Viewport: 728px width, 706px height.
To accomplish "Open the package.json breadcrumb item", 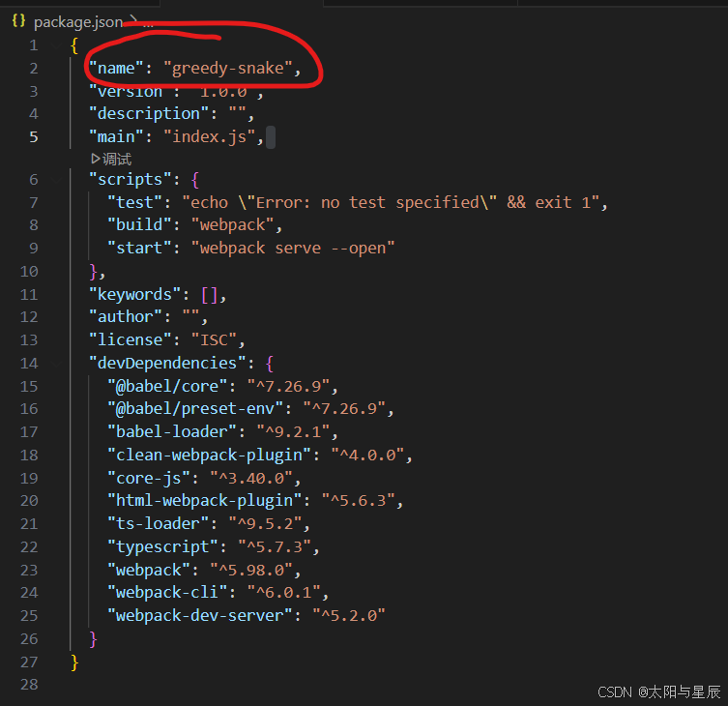I will (x=78, y=22).
